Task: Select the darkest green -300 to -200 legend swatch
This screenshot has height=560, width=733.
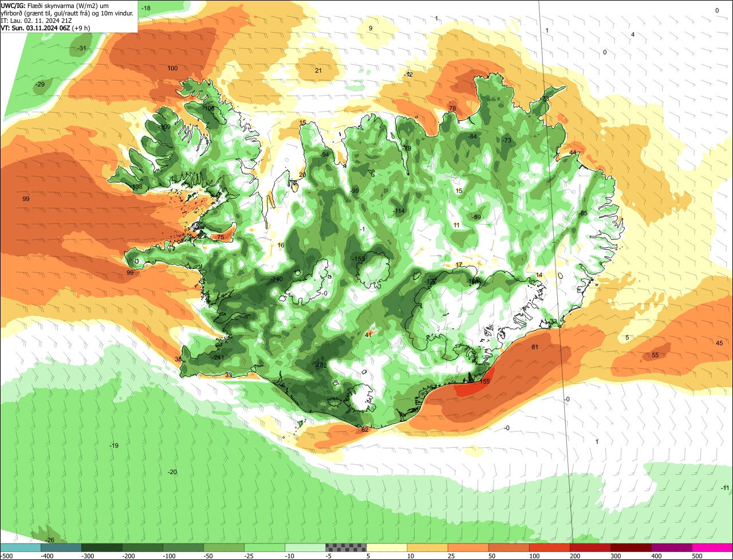Action: click(x=102, y=547)
